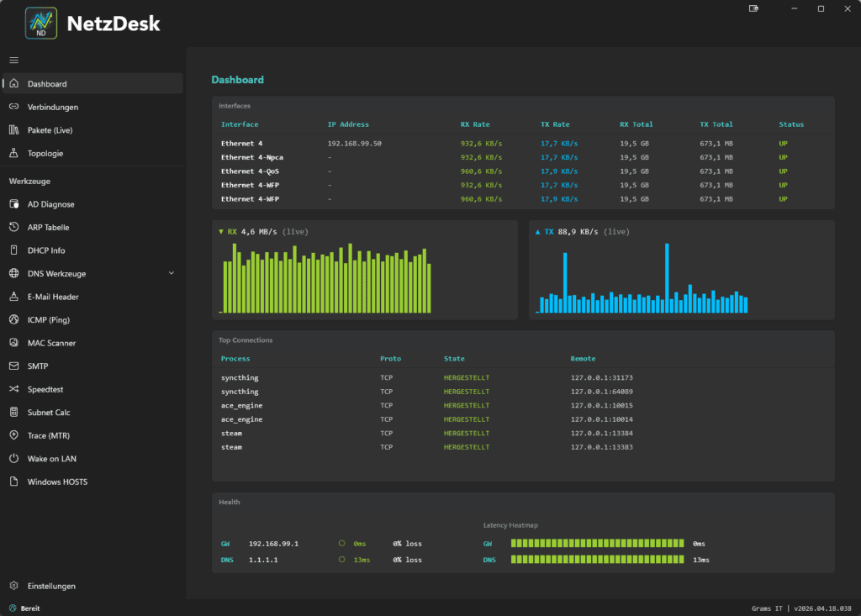
Task: Select the ICMP (Ping) icon
Action: tap(13, 320)
